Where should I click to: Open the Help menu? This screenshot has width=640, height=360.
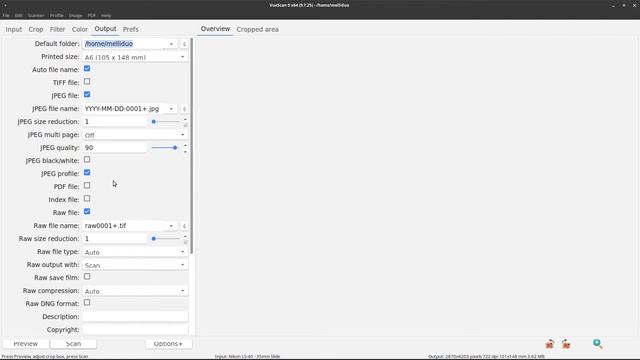tap(106, 16)
